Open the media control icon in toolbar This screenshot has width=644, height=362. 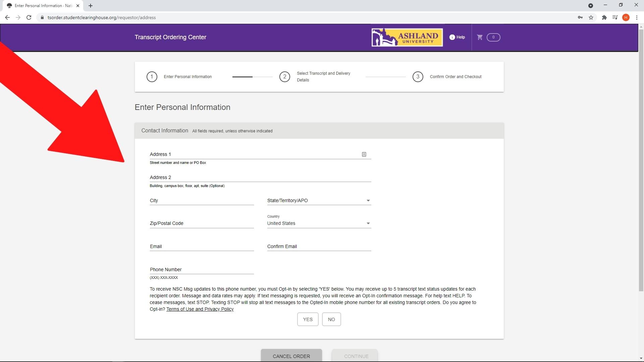[x=614, y=17]
